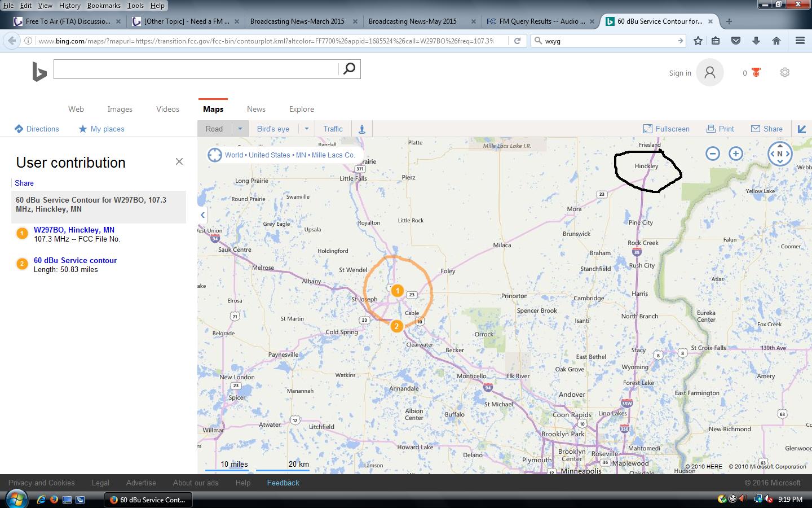Click the site information icon in address bar

[x=28, y=41]
